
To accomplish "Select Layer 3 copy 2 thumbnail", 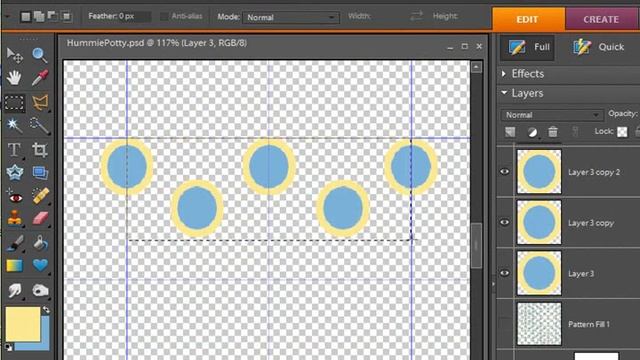I will 539,171.
